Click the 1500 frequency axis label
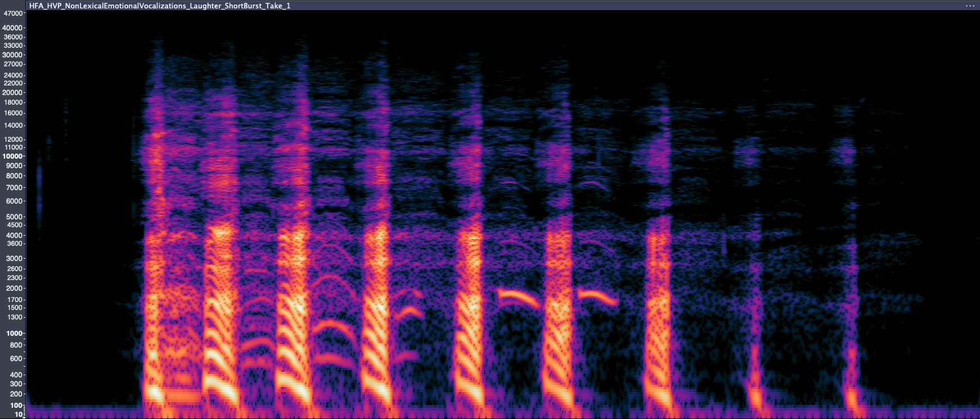This screenshot has height=419, width=980. click(15, 308)
